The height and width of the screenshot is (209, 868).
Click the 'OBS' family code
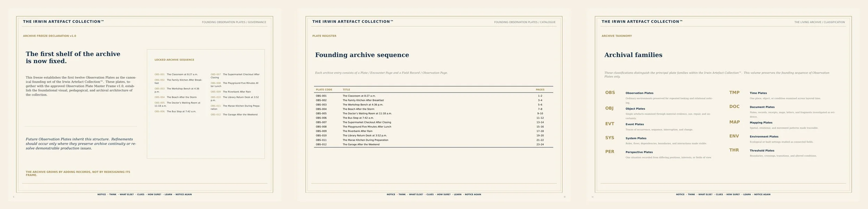click(x=610, y=93)
